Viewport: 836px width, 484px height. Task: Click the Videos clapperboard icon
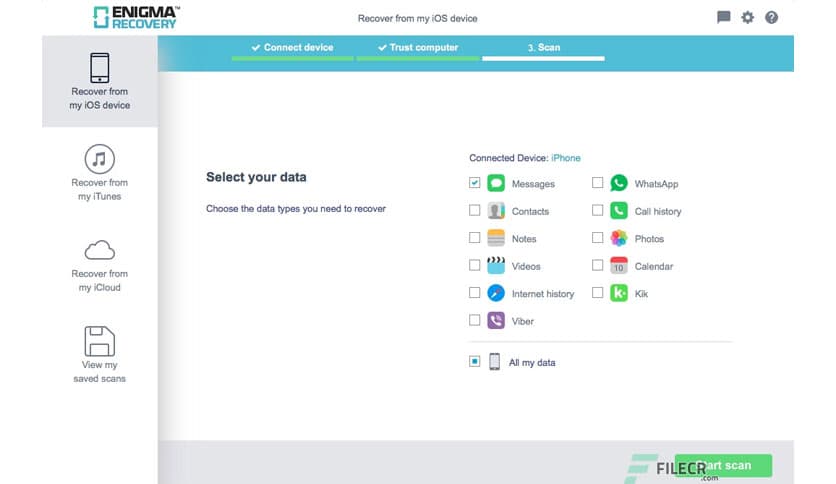coord(496,265)
